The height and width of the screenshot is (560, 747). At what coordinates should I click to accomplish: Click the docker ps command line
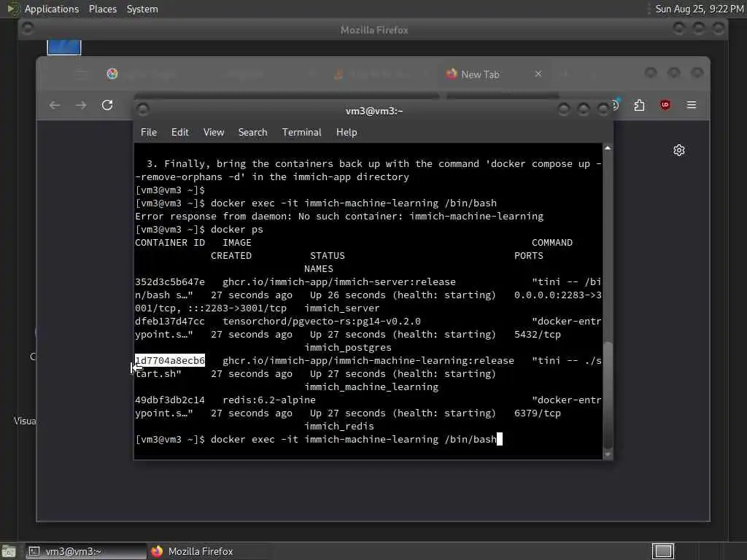[199, 230]
